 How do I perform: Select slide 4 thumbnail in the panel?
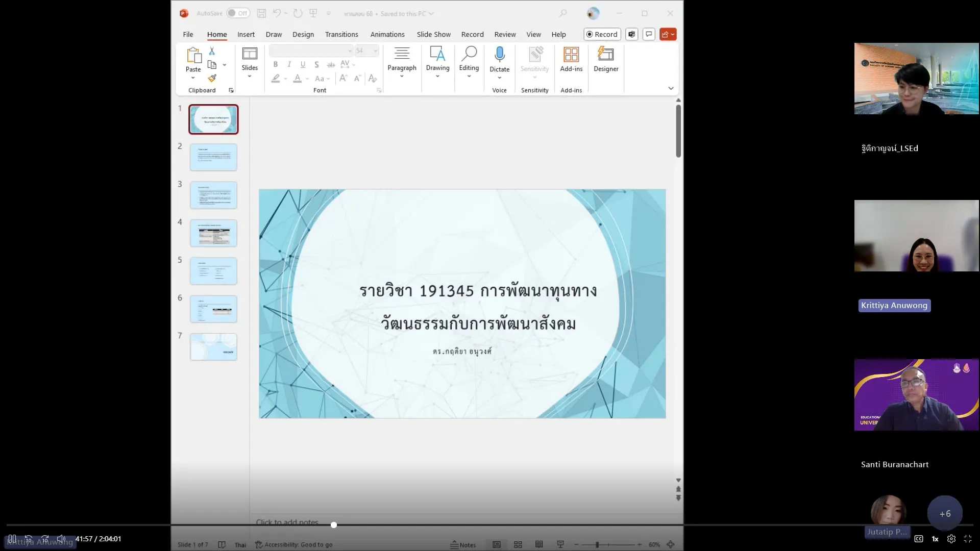tap(213, 233)
